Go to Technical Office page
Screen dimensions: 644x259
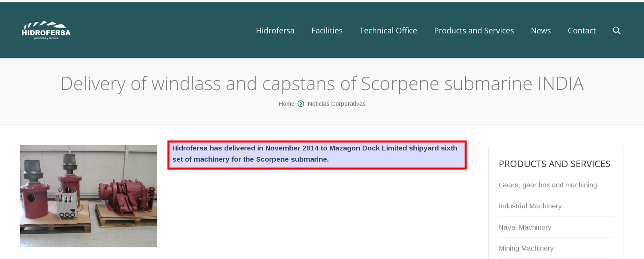(x=388, y=31)
